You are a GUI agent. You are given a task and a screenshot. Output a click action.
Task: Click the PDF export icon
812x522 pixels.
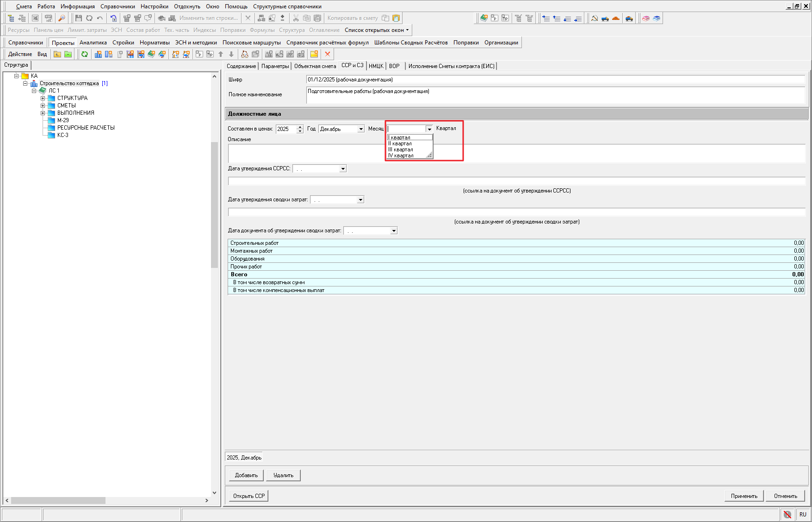pyautogui.click(x=48, y=18)
